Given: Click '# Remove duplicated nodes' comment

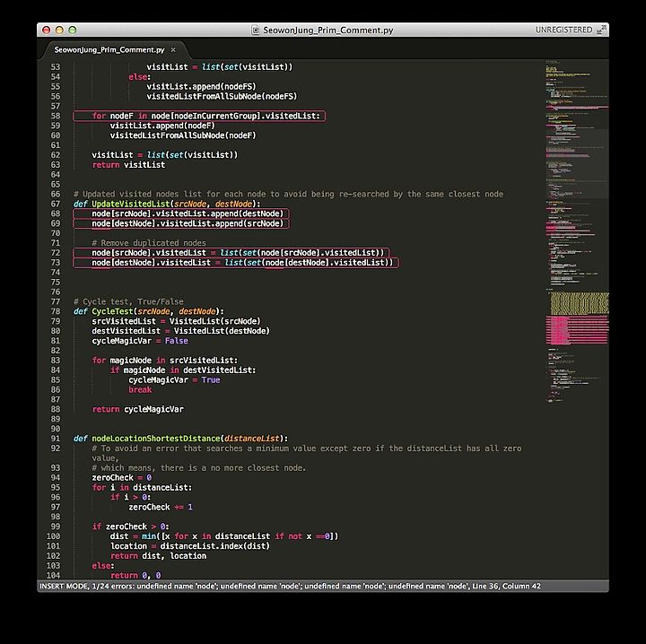Looking at the screenshot, I should click(x=149, y=243).
